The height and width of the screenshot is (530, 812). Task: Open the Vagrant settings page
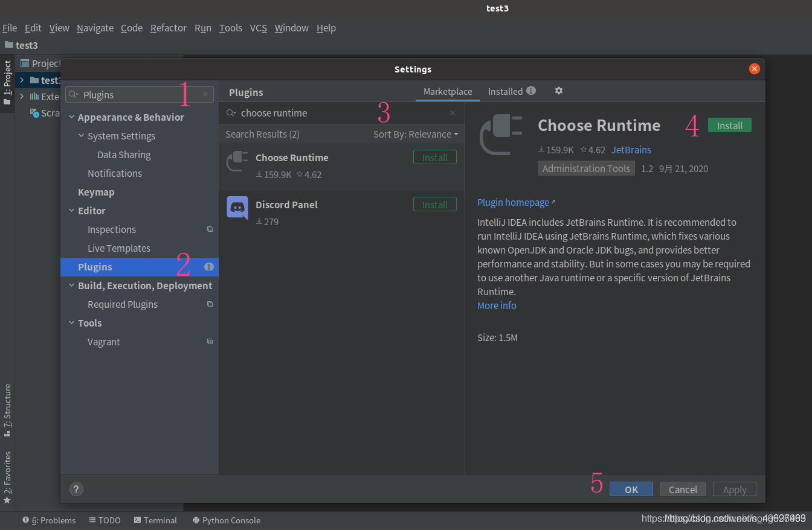click(104, 342)
